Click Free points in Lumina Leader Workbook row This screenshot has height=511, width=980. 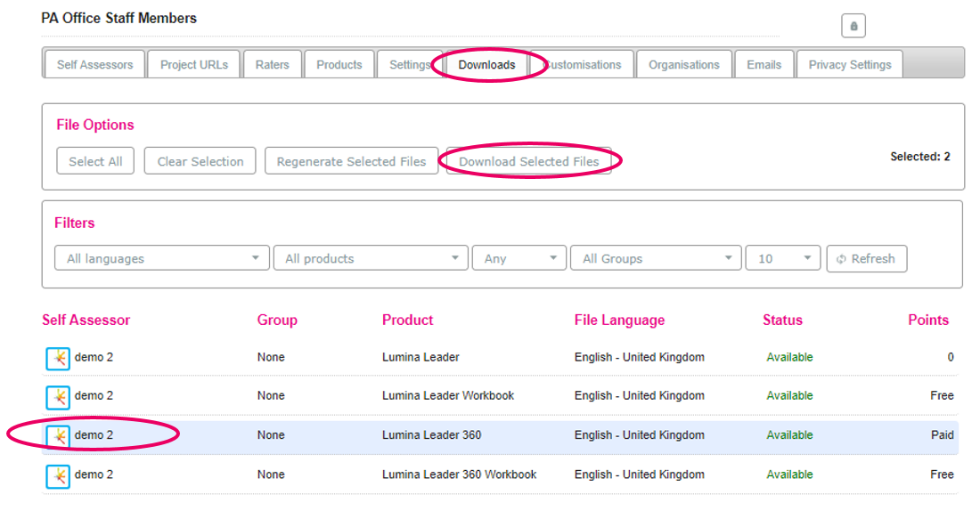tap(942, 395)
